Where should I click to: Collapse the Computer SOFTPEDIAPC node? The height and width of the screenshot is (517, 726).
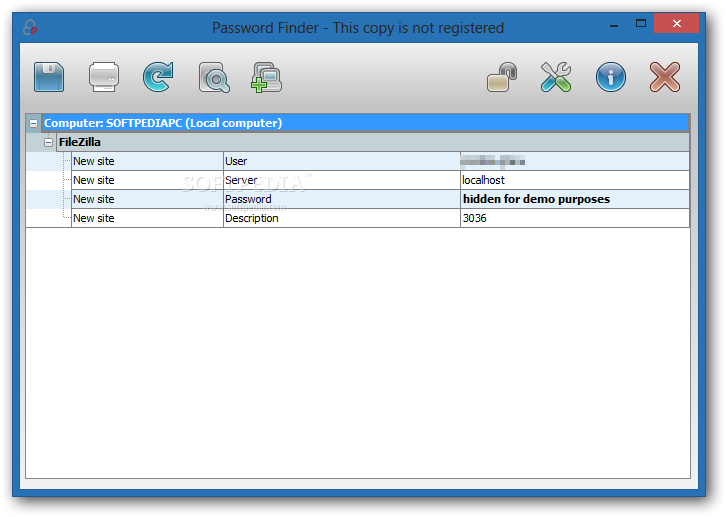(33, 123)
